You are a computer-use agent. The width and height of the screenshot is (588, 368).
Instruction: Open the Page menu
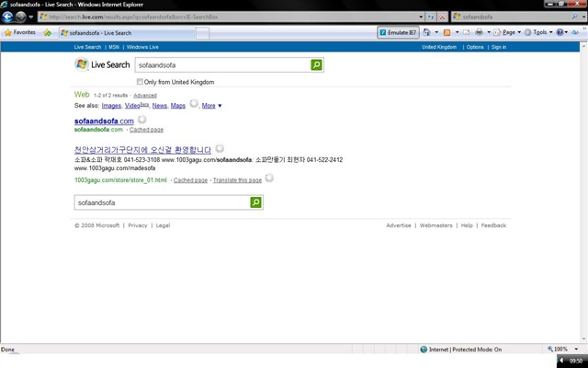[x=507, y=32]
